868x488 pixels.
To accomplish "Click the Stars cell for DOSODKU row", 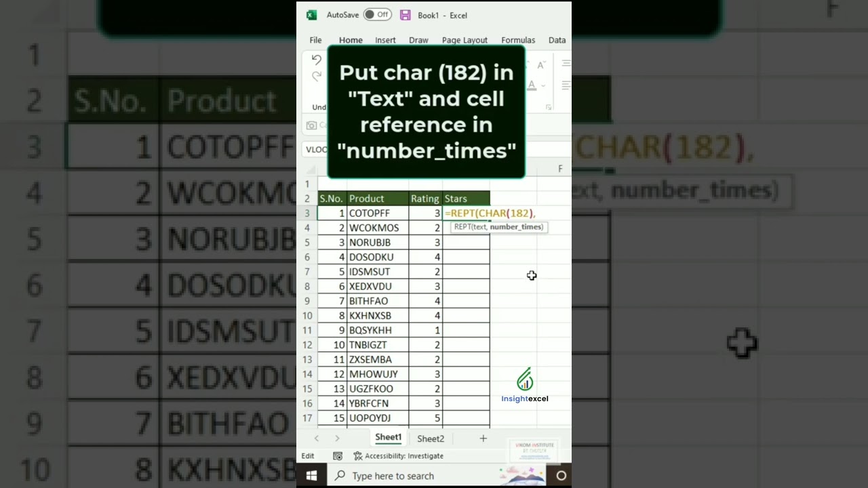I will coord(466,257).
